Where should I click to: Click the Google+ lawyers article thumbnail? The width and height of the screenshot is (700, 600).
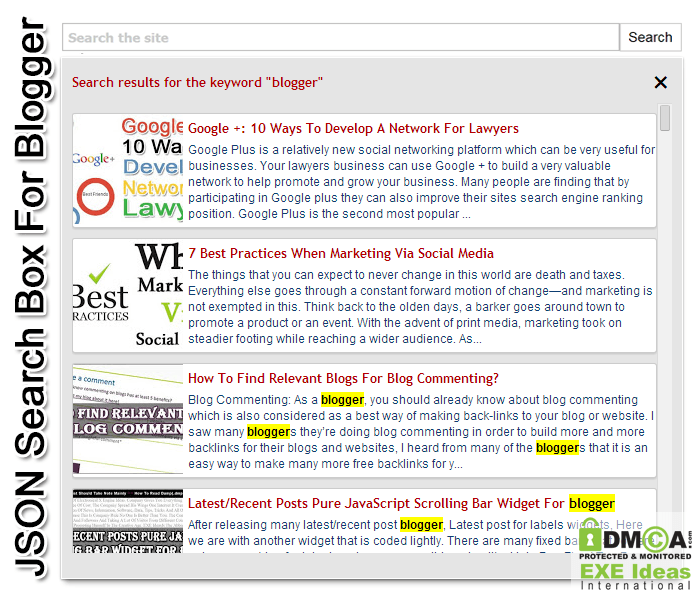[128, 170]
